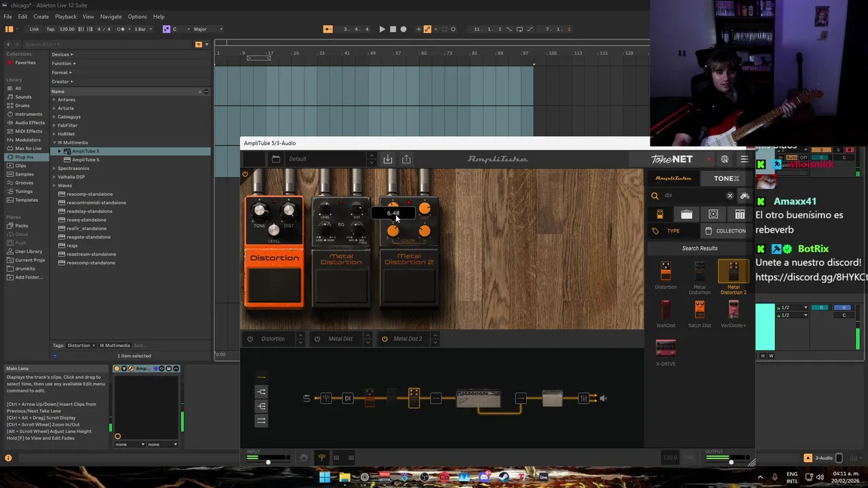Click the COLLECTION filter button
This screenshot has width=868, height=488.
[x=726, y=231]
